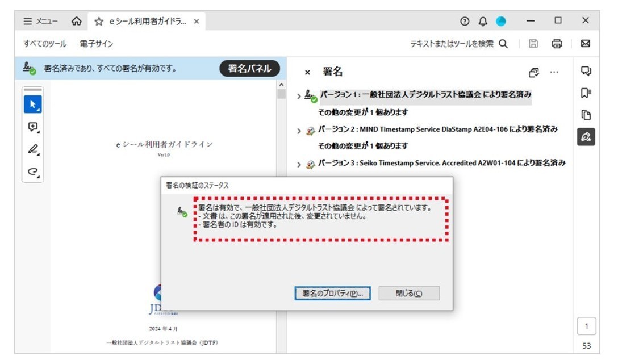This screenshot has height=364, width=618.
Task: Open the comments panel icon
Action: [x=586, y=71]
